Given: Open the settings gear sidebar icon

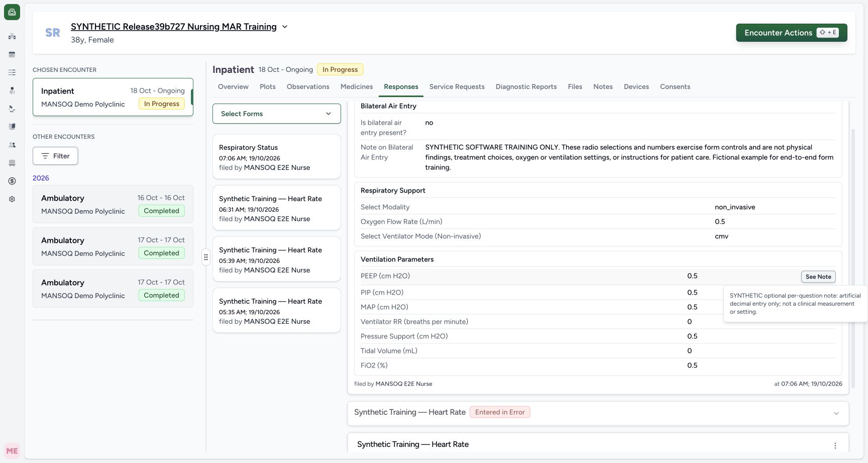Looking at the screenshot, I should coord(12,199).
